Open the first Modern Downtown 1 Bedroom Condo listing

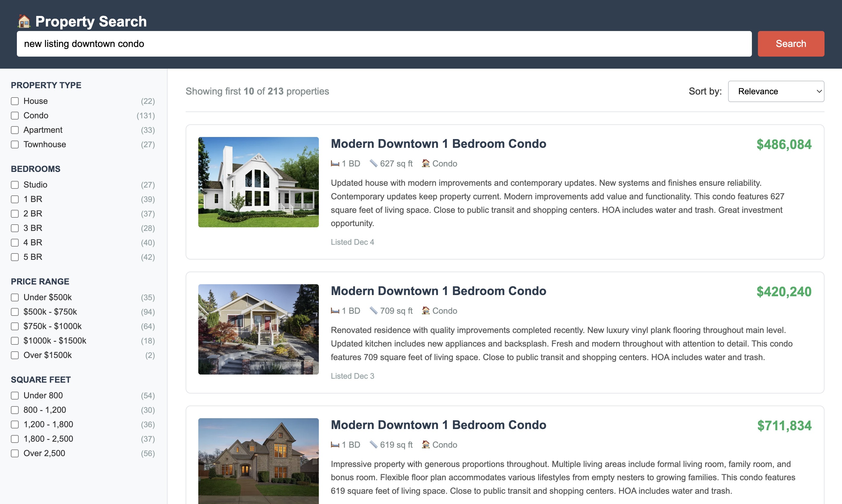(438, 144)
